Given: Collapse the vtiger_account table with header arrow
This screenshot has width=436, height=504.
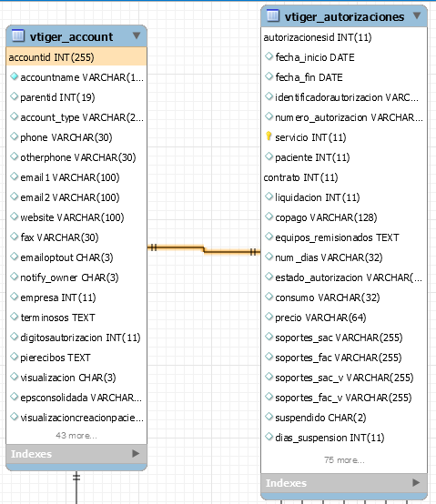Looking at the screenshot, I should (137, 35).
